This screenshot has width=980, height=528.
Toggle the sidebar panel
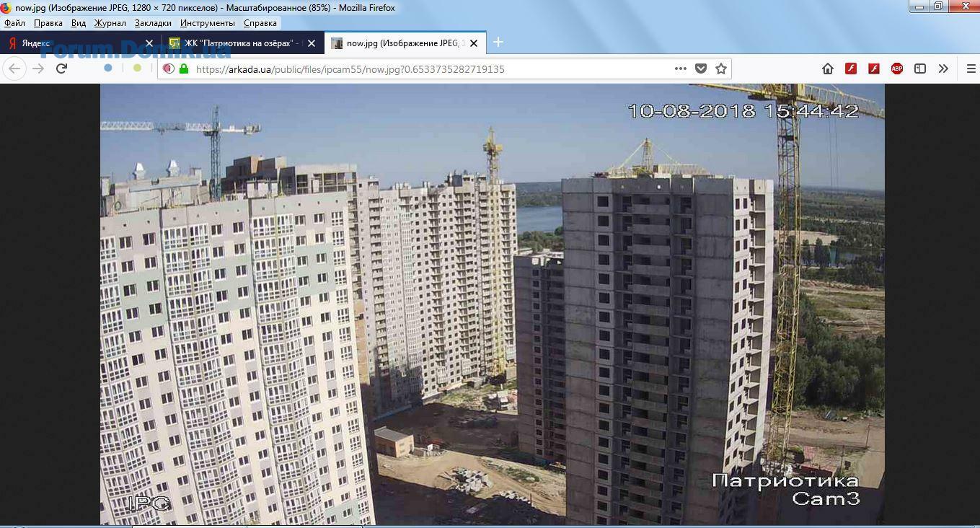click(920, 69)
